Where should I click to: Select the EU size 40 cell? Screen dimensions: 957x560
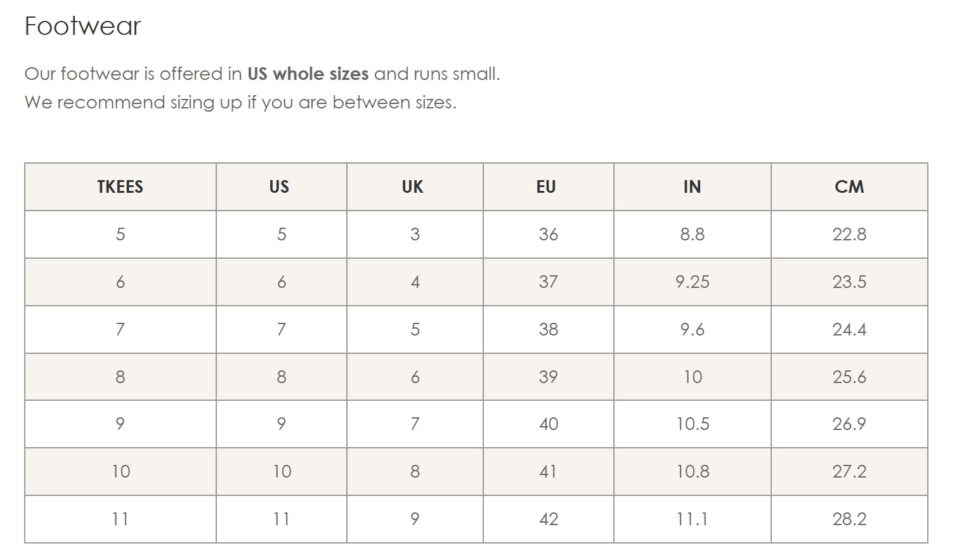548,424
